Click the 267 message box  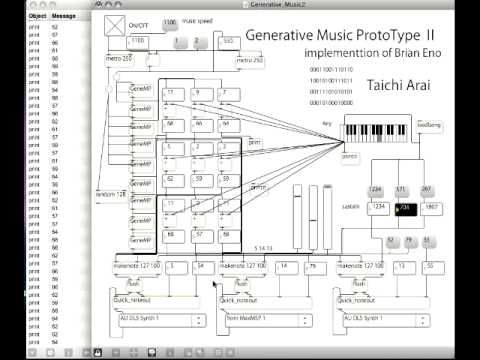tap(427, 191)
